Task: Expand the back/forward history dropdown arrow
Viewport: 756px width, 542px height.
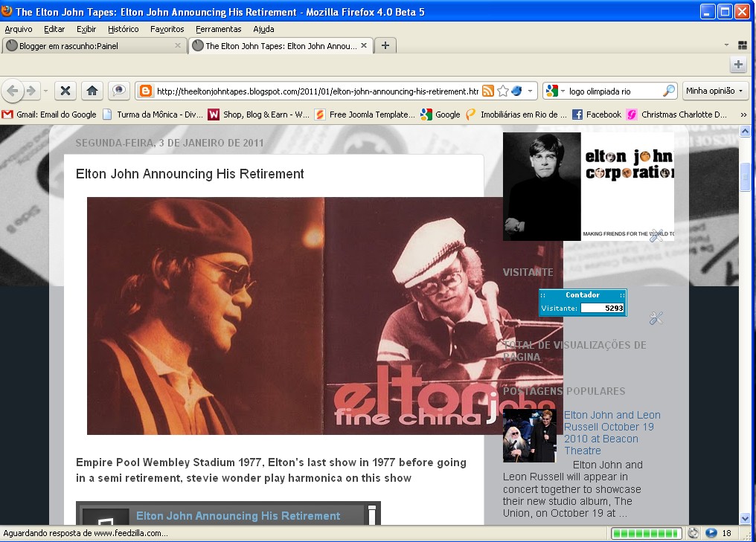Action: pos(46,91)
